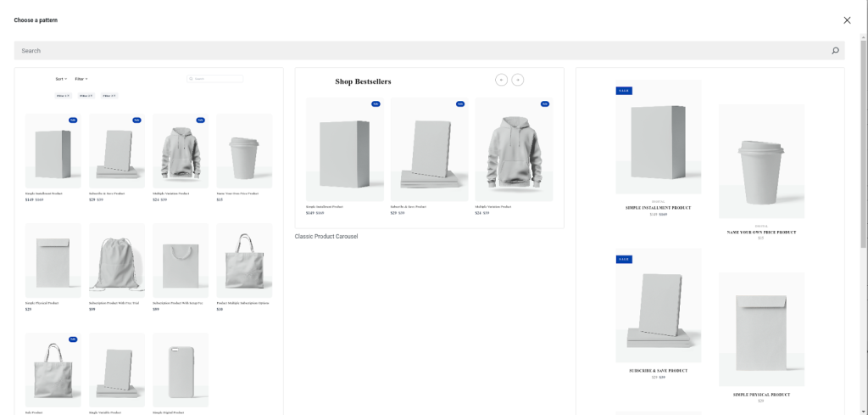868x415 pixels.
Task: Click the hoodie image in the product grid pattern
Action: pyautogui.click(x=181, y=151)
